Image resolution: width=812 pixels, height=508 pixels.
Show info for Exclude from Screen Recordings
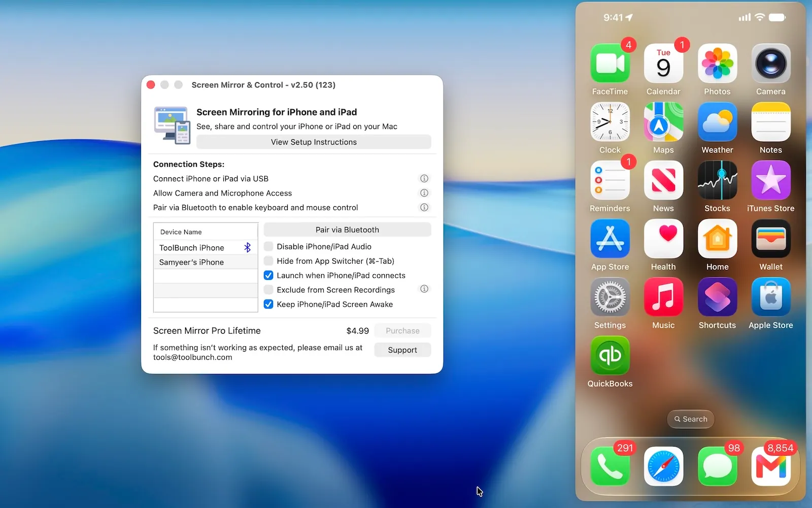[x=424, y=289]
